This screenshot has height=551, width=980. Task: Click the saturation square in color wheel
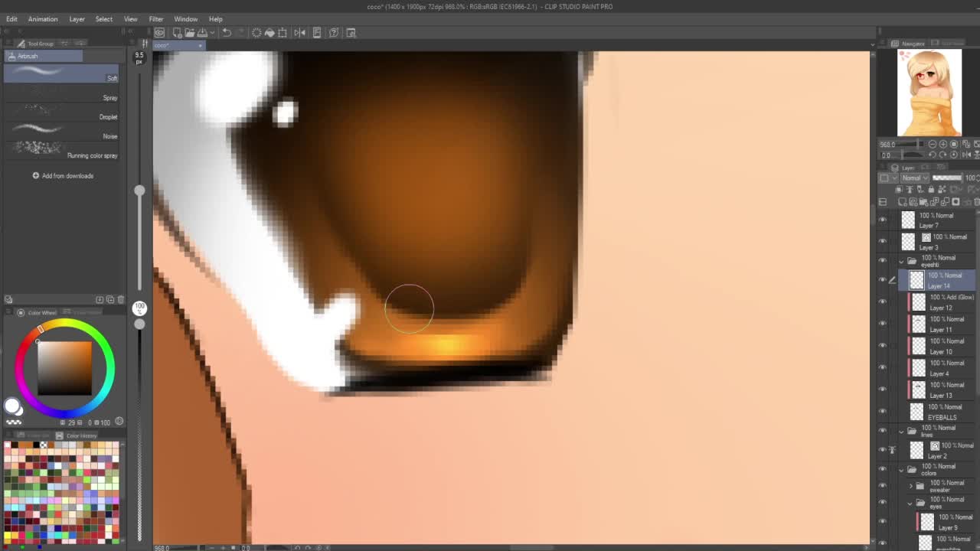click(x=65, y=368)
